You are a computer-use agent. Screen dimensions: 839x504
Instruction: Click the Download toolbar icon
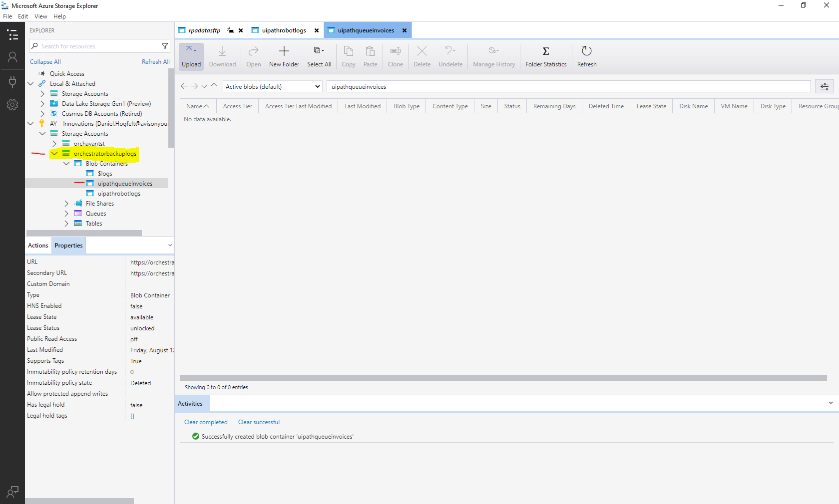[x=222, y=56]
